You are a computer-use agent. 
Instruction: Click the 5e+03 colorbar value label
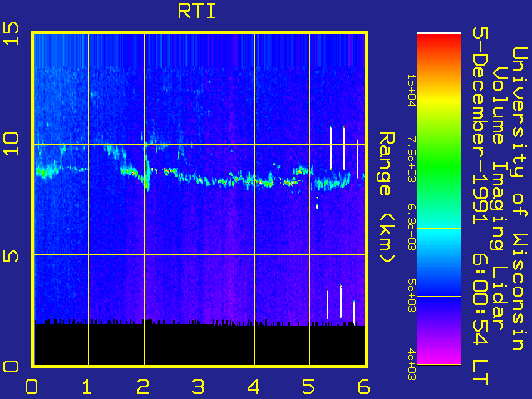click(x=411, y=296)
